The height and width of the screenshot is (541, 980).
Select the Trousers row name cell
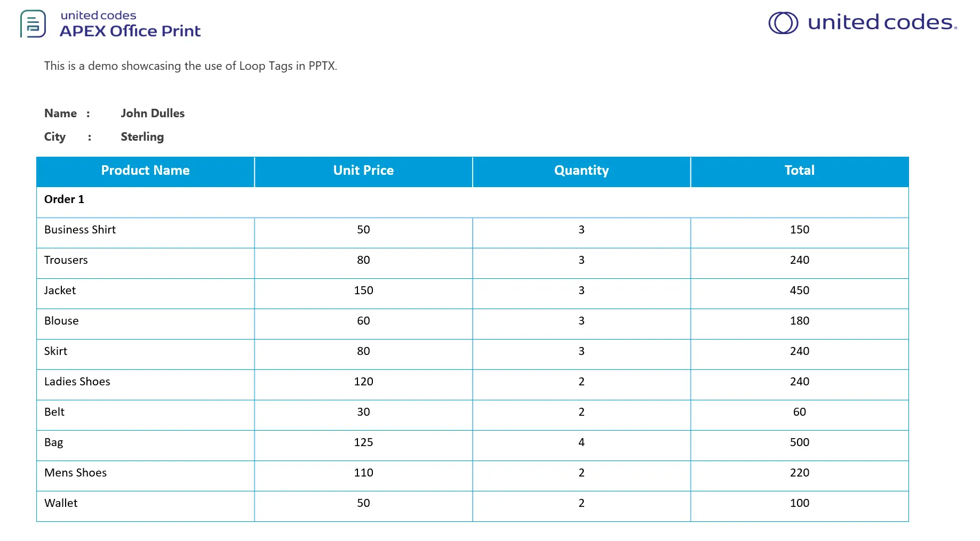click(146, 263)
